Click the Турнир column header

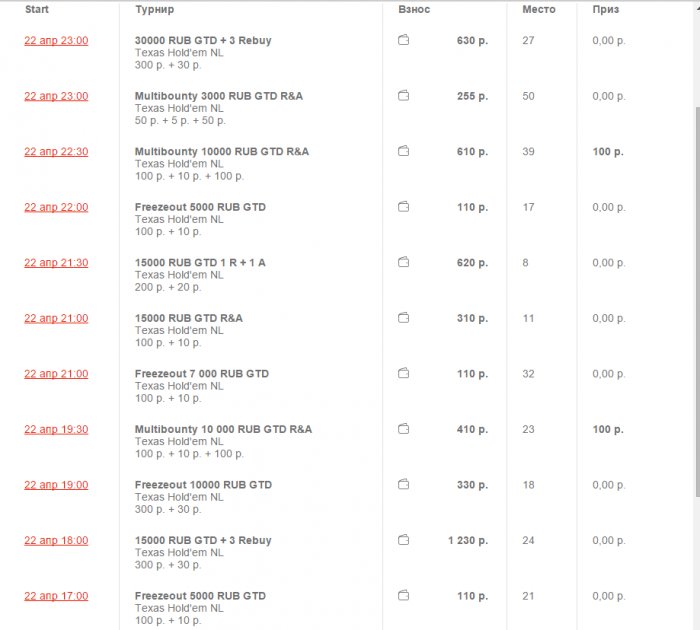pyautogui.click(x=154, y=10)
